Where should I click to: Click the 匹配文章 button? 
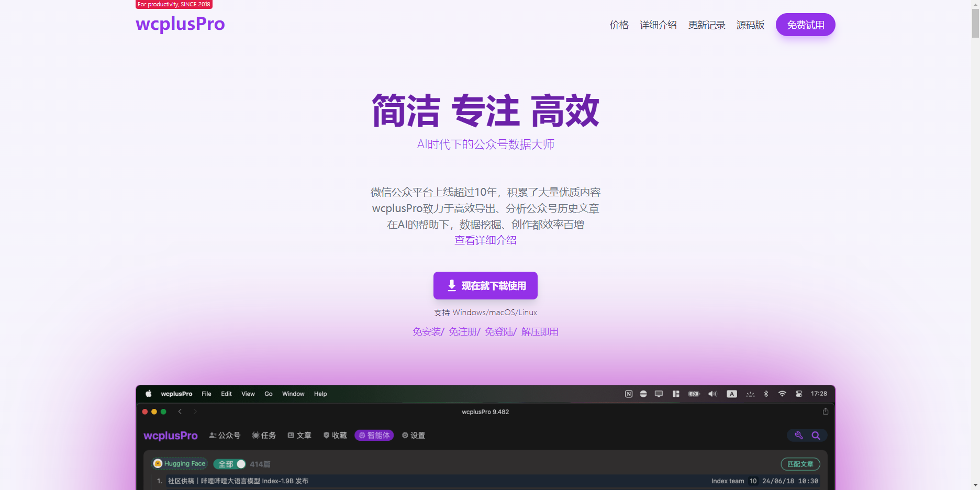point(800,464)
